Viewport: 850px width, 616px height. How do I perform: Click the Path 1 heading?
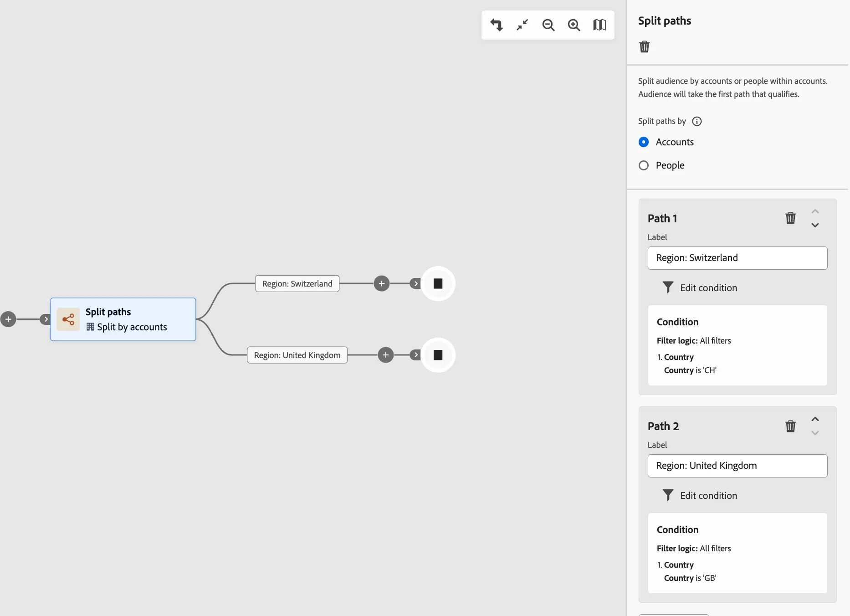point(662,218)
